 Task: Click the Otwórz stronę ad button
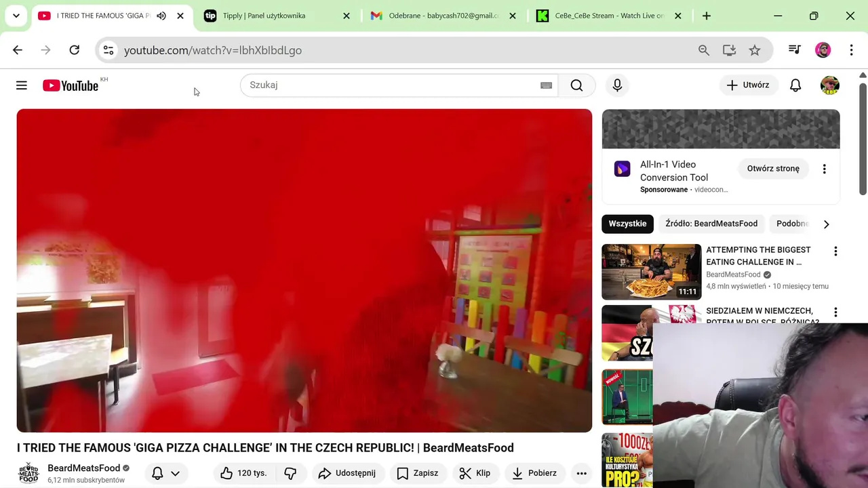click(773, 169)
